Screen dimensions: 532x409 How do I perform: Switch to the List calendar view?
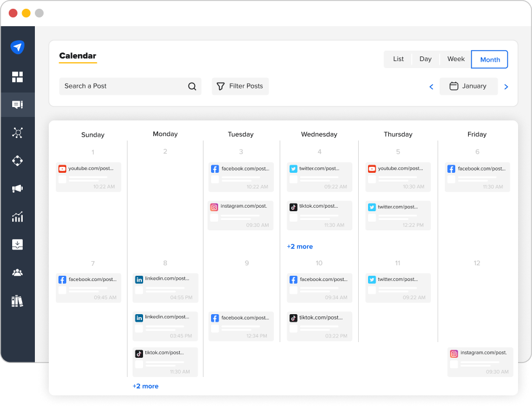pos(398,59)
